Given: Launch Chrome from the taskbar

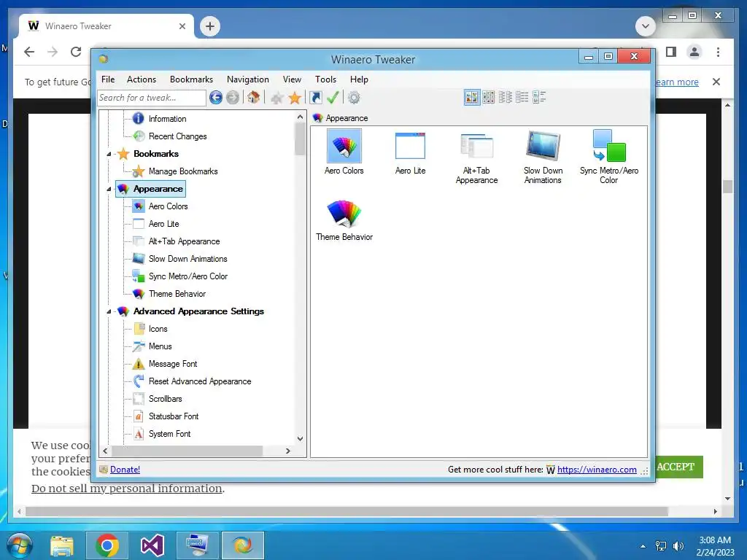Looking at the screenshot, I should (x=107, y=545).
